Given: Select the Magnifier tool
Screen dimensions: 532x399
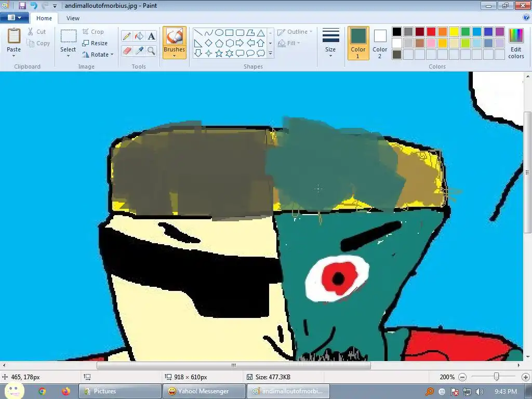Looking at the screenshot, I should (x=151, y=51).
